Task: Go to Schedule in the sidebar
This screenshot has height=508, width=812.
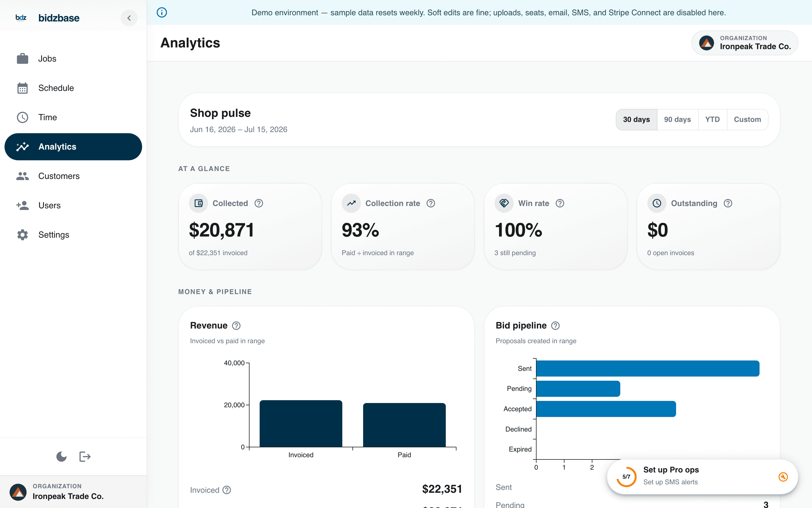Action: point(73,88)
